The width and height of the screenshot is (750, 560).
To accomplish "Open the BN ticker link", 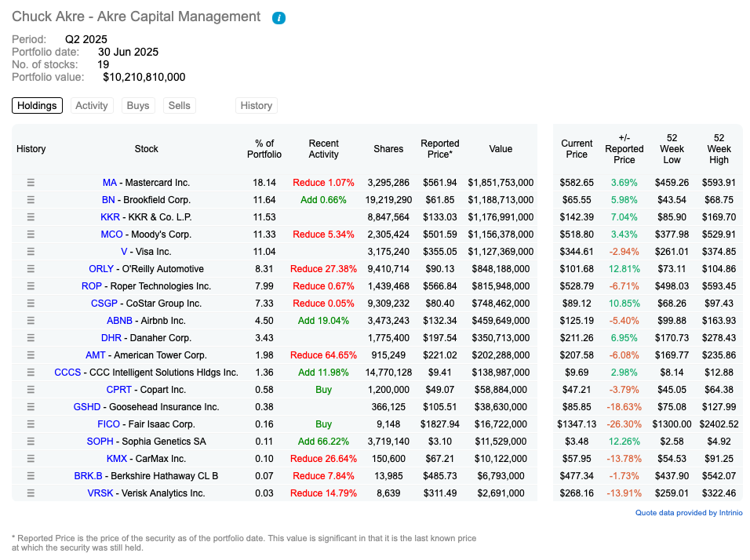I will point(108,200).
